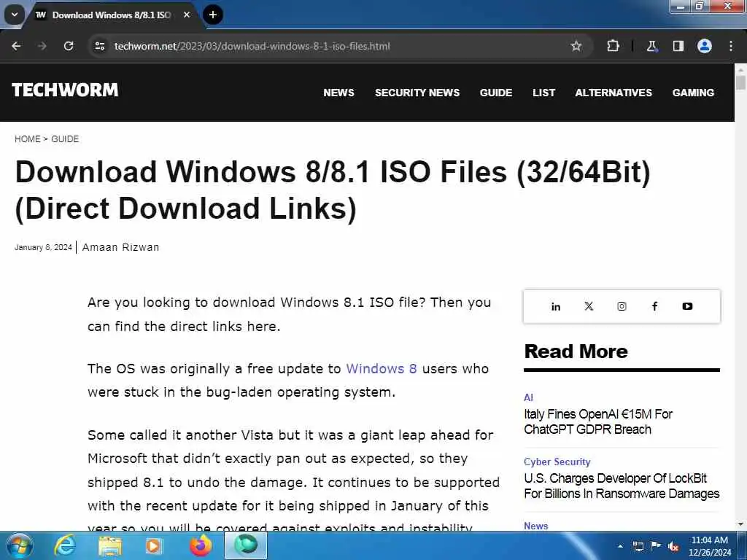Click the page vertical scrollbar thumb
747x560 pixels.
pos(740,82)
